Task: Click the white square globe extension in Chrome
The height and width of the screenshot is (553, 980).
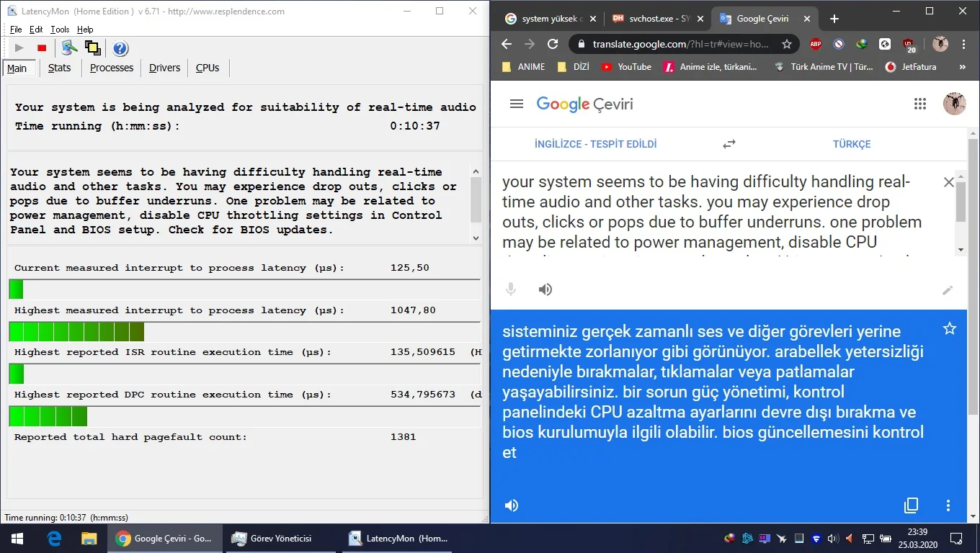Action: [x=885, y=44]
